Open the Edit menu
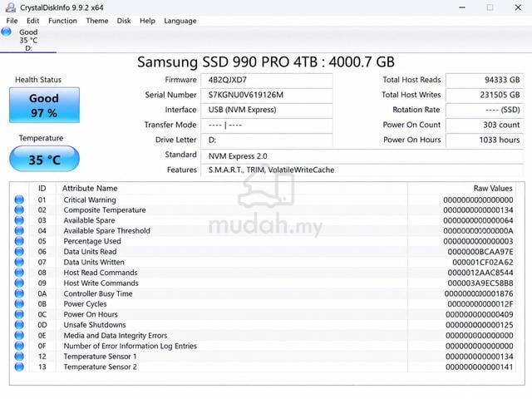Viewport: 532px width, 399px height. coord(33,21)
